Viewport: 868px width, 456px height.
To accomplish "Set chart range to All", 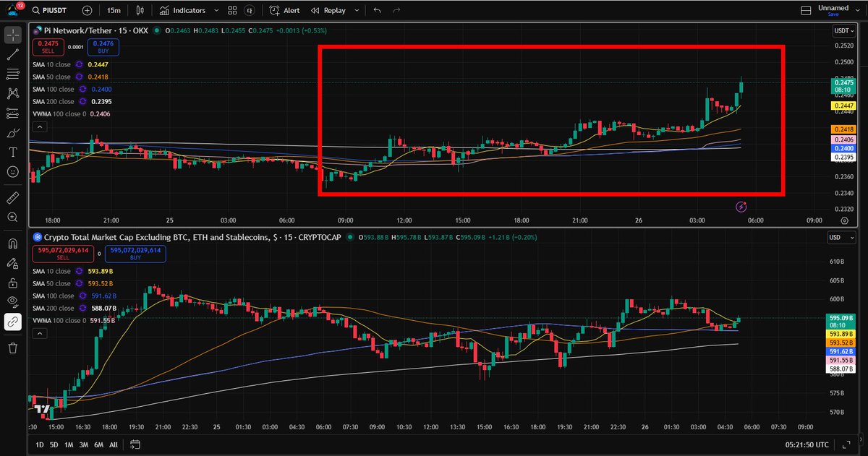I will click(x=114, y=444).
